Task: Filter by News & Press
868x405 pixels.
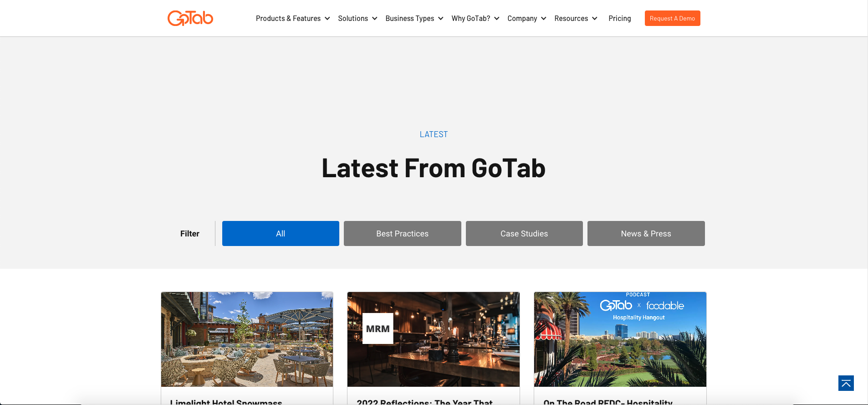Action: (x=646, y=233)
